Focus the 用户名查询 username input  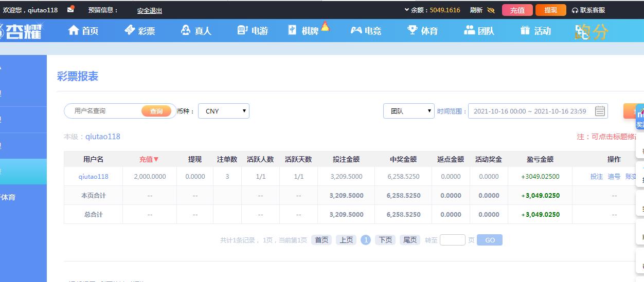(105, 111)
